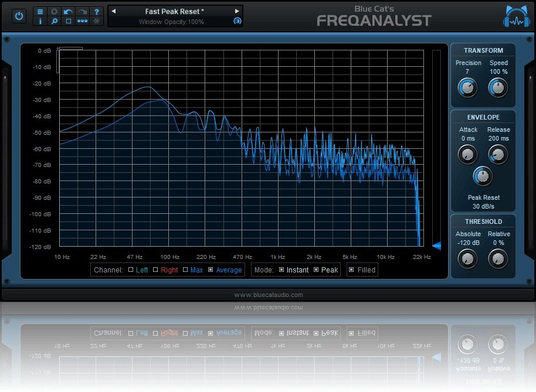Click the 0 dB axis label
This screenshot has height=392, width=536.
tap(45, 51)
